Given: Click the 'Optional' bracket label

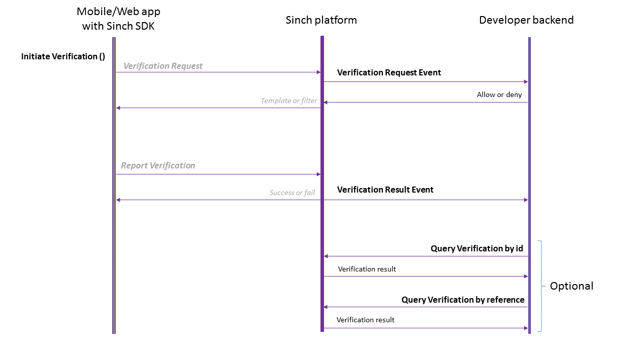Looking at the screenshot, I should pos(572,286).
